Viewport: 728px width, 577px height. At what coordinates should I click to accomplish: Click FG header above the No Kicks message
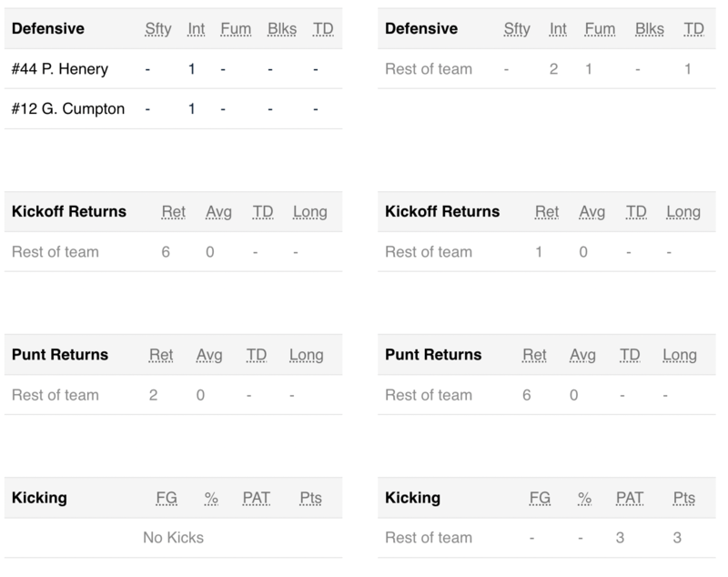point(167,498)
